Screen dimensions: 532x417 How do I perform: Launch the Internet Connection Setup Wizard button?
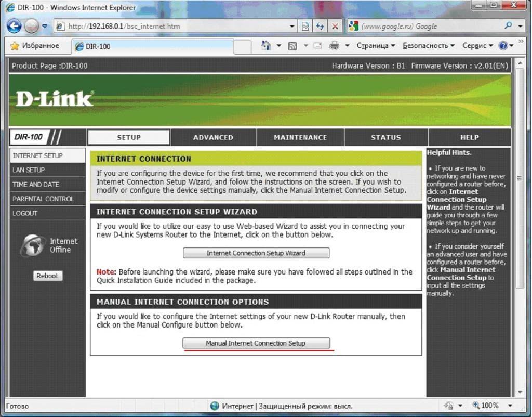(x=256, y=253)
